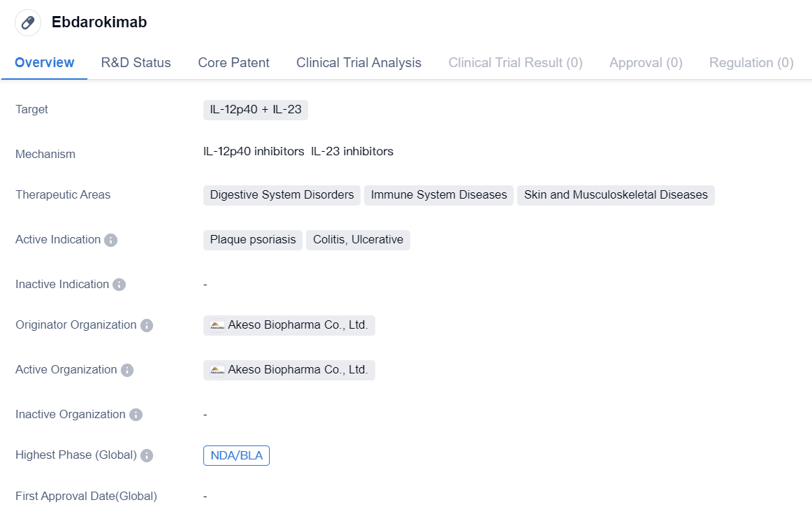Click Digestive System Disorders tag

[282, 195]
